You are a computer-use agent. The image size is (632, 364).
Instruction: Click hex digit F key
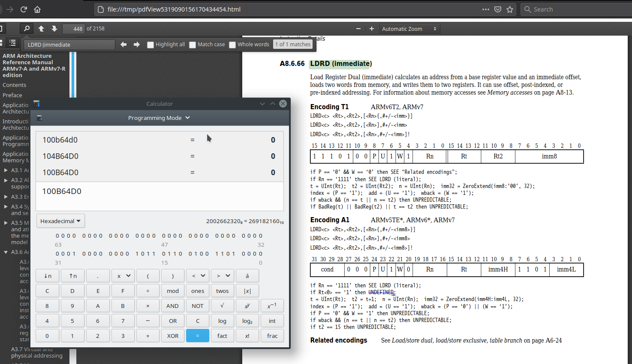(123, 291)
